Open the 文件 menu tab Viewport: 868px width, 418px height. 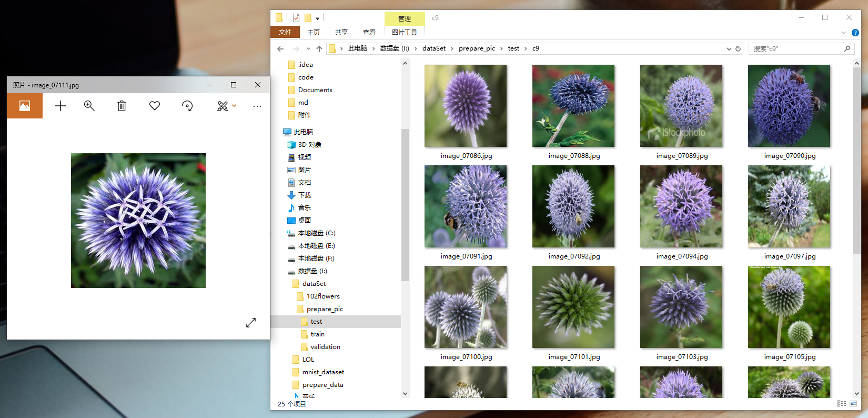tap(285, 32)
